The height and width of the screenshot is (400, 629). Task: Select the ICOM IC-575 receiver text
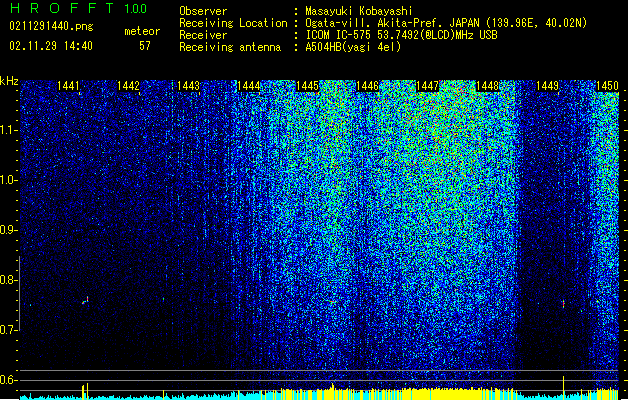[401, 35]
